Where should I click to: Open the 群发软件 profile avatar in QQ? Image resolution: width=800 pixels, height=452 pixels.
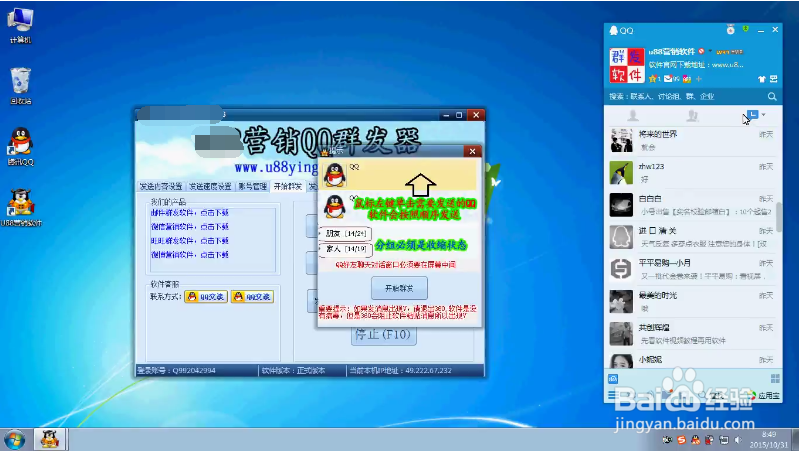pyautogui.click(x=627, y=65)
